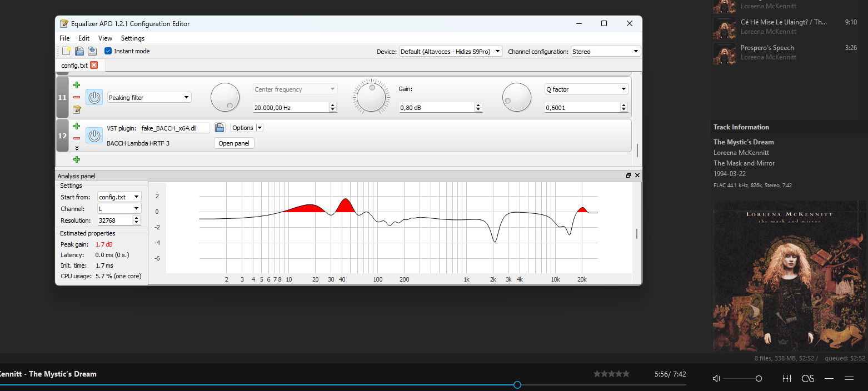This screenshot has height=391, width=868.
Task: Open the Q factor dropdown
Action: coord(586,89)
